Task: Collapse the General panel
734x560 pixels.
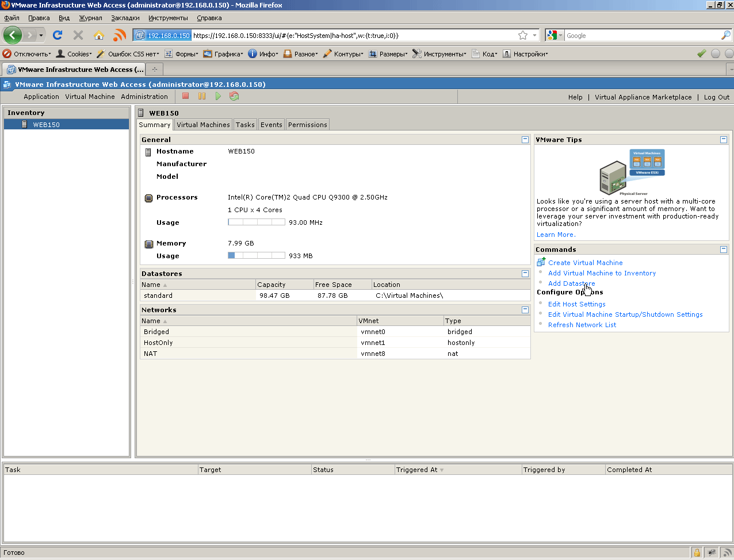Action: click(x=525, y=140)
